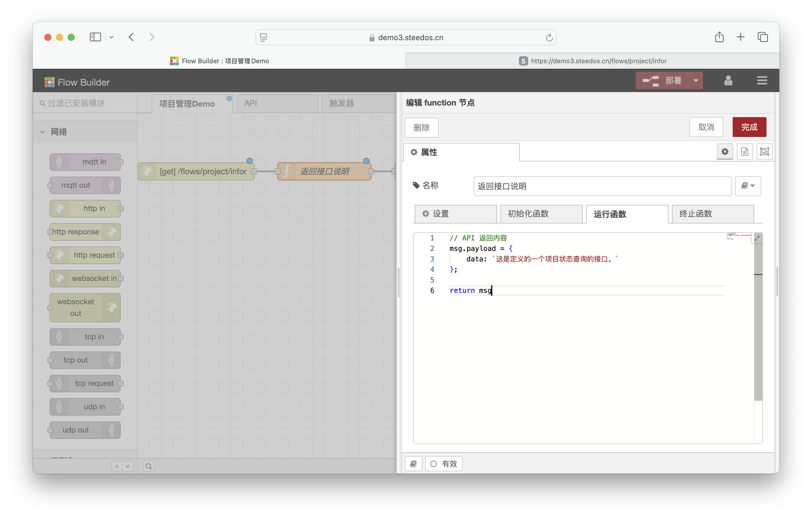Collapse all palette categories
Image resolution: width=812 pixels, height=517 pixels.
click(x=117, y=466)
